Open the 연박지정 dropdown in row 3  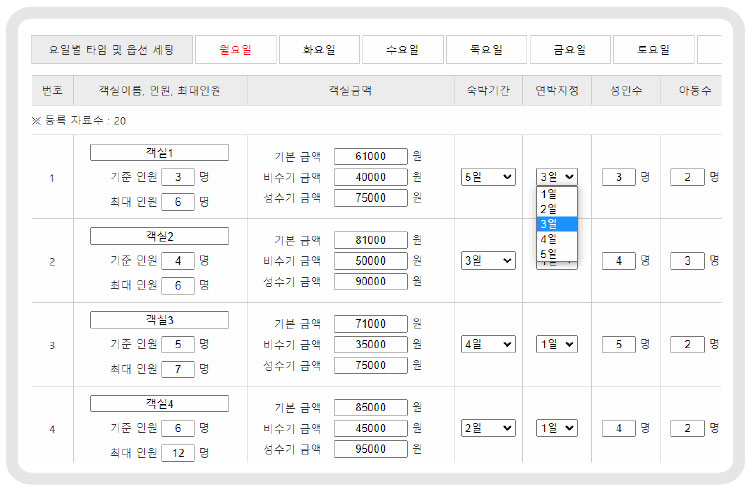556,344
